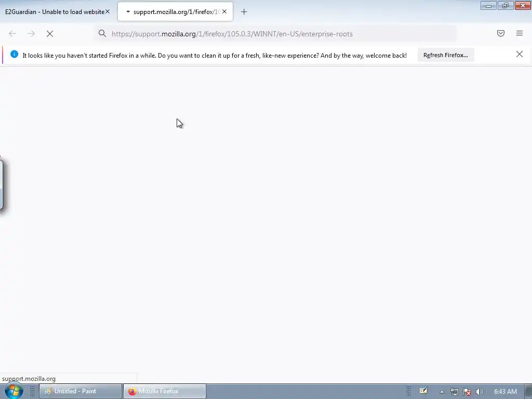Open Action Center flag icon in tray

point(467,392)
